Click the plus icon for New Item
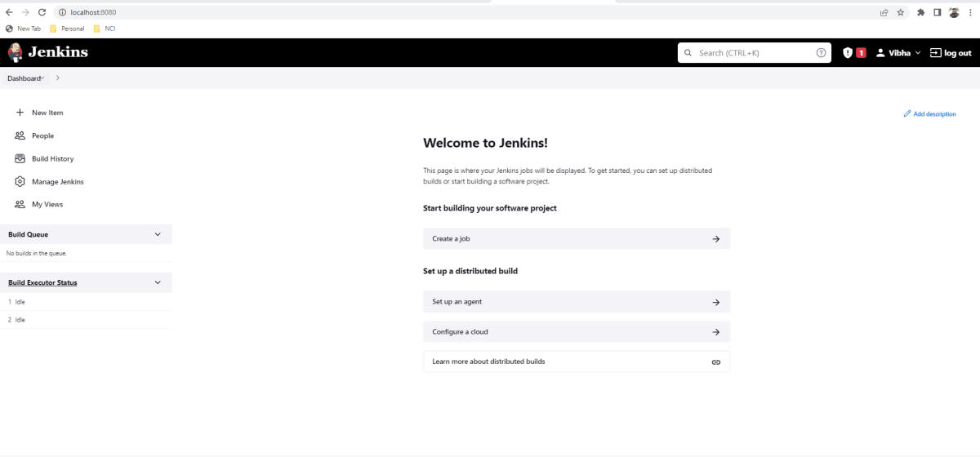This screenshot has width=980, height=457. [20, 113]
